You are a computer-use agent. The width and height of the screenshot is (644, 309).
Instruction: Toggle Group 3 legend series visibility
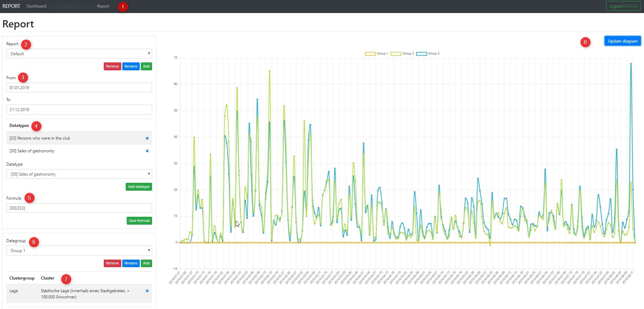428,54
